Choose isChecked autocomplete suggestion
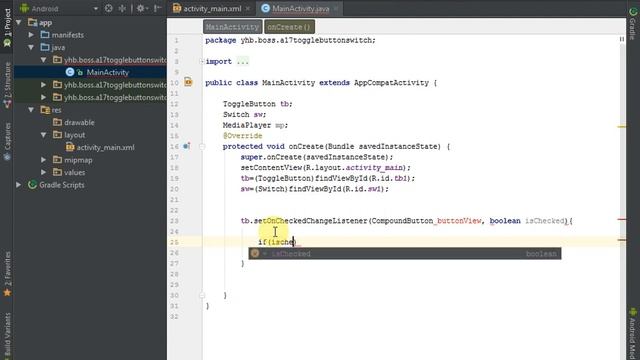This screenshot has width=640, height=360. tap(405, 254)
